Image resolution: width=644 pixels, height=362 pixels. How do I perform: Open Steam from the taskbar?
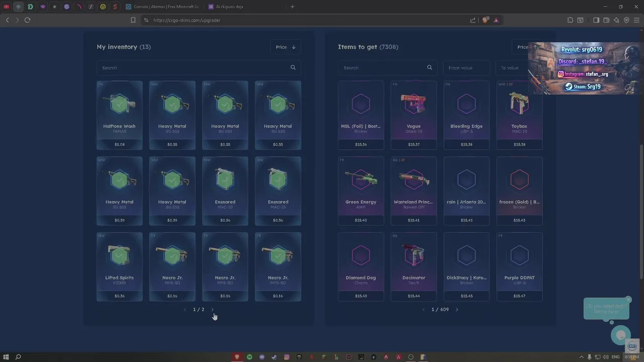274,357
